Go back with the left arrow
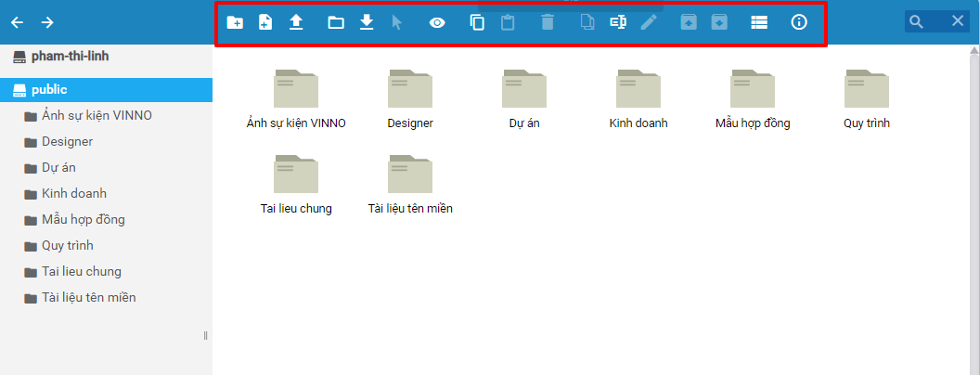The width and height of the screenshot is (980, 375). [17, 22]
